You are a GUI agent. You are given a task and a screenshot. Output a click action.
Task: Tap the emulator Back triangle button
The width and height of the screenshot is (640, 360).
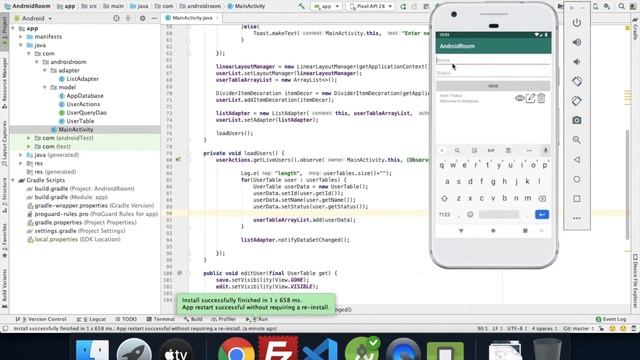click(576, 160)
